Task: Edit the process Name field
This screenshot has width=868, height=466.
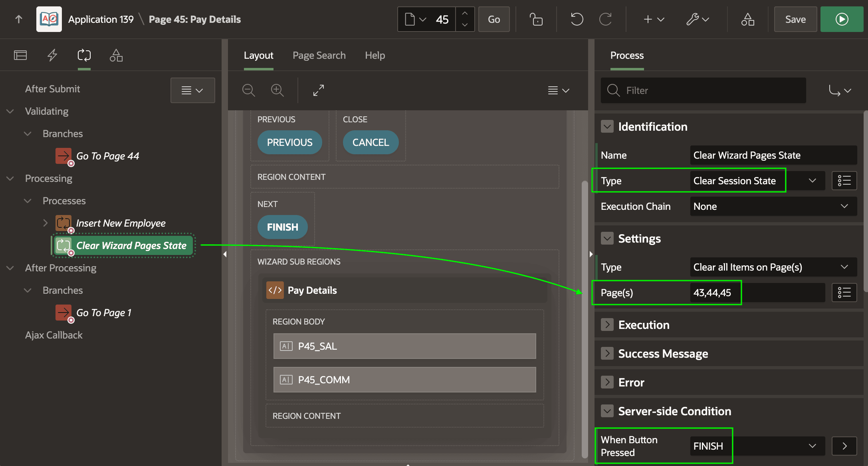Action: click(x=773, y=155)
